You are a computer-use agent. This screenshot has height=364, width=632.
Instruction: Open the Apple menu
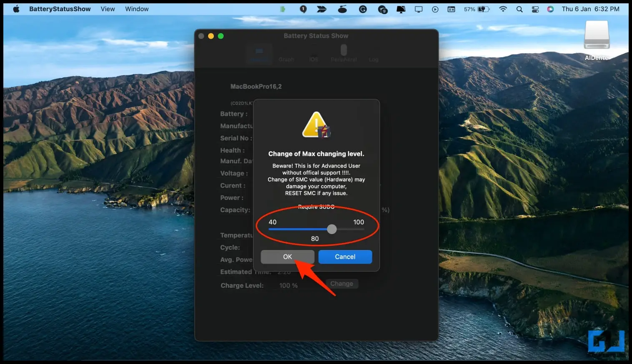tap(16, 9)
